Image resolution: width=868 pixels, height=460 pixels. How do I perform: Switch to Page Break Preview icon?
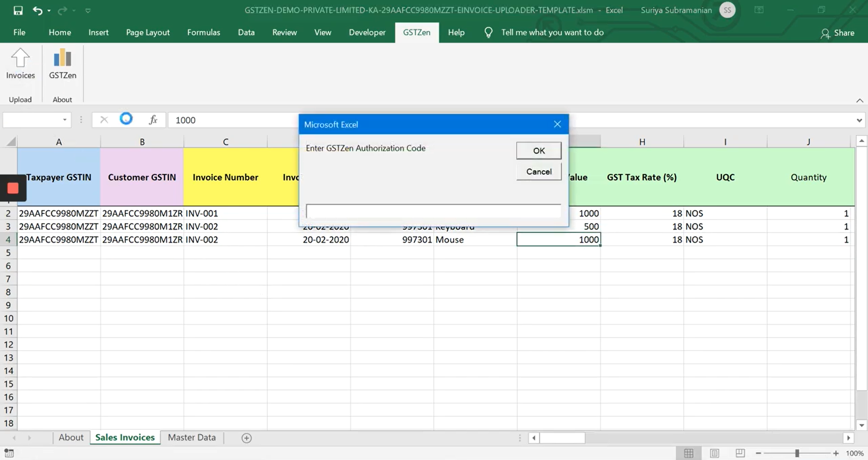tap(740, 453)
